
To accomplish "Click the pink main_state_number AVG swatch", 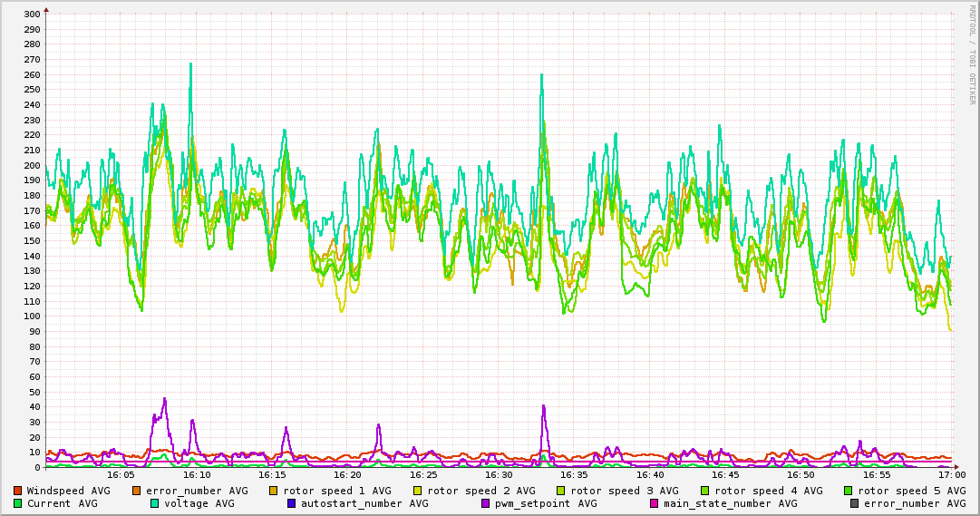I will pos(654,503).
